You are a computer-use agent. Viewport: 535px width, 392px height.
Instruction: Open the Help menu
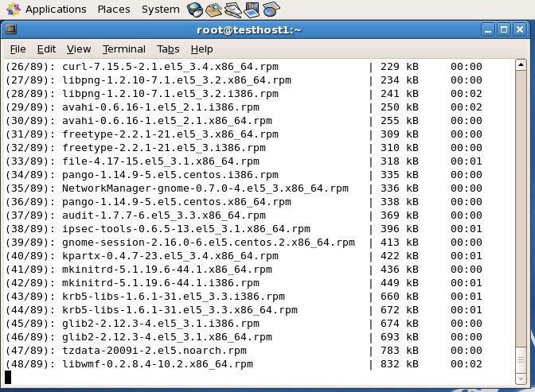(201, 49)
